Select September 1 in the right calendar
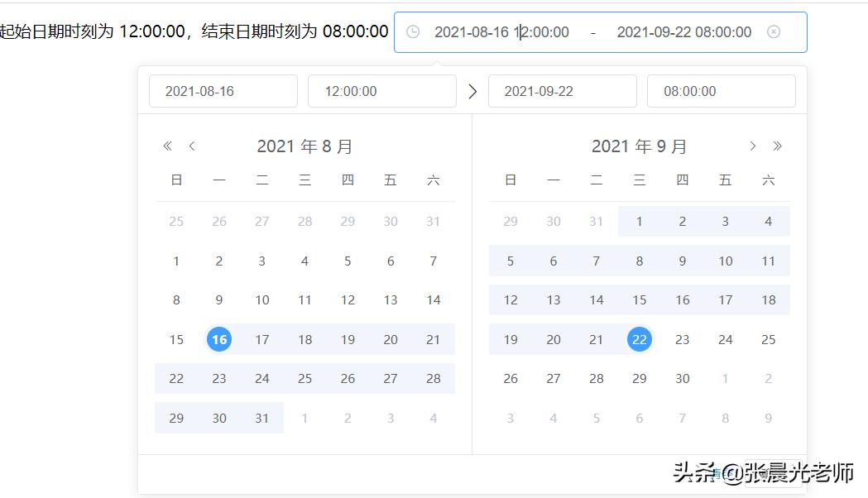Screen dimensions: 868x498 [x=639, y=221]
